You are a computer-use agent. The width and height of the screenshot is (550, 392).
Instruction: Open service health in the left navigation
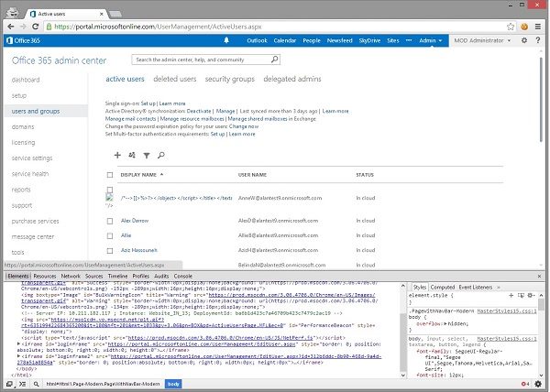pos(30,174)
